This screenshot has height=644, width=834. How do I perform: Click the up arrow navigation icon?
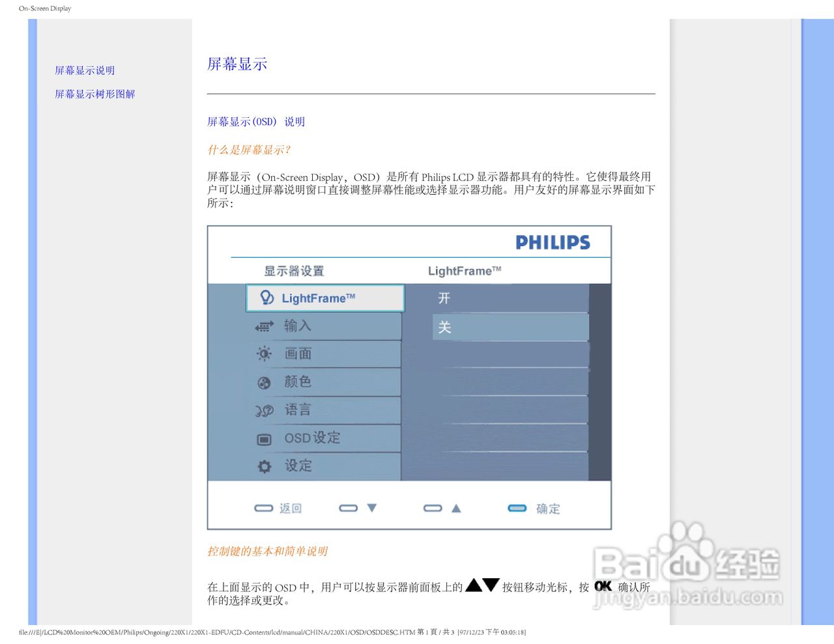(456, 508)
